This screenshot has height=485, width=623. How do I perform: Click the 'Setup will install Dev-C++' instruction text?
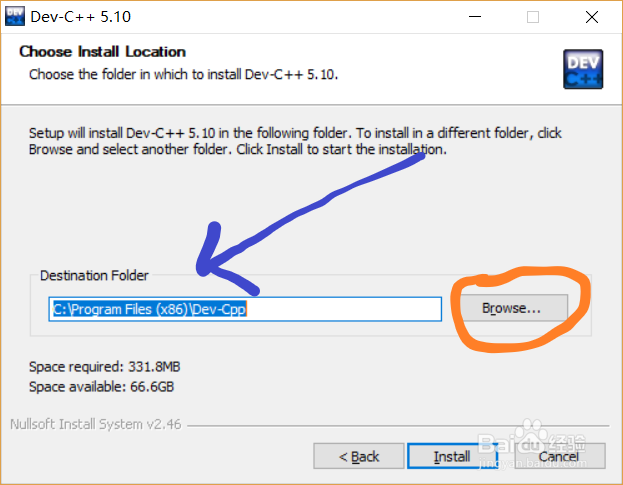(x=295, y=141)
